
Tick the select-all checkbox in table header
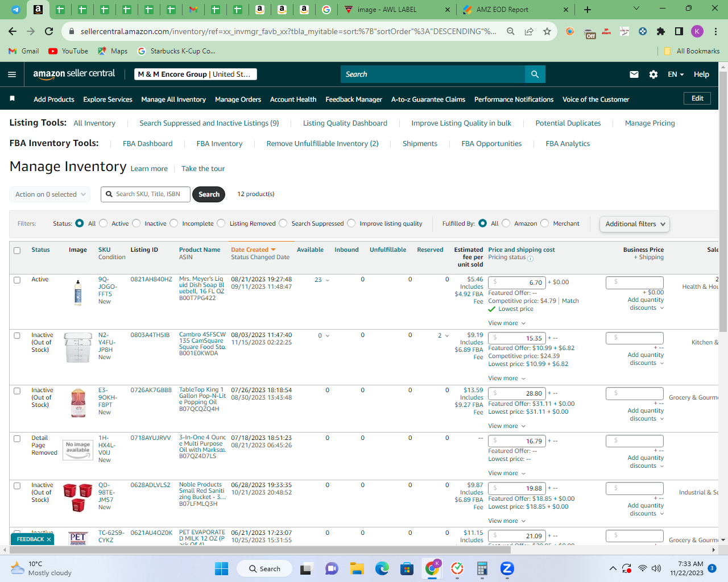[x=17, y=251]
